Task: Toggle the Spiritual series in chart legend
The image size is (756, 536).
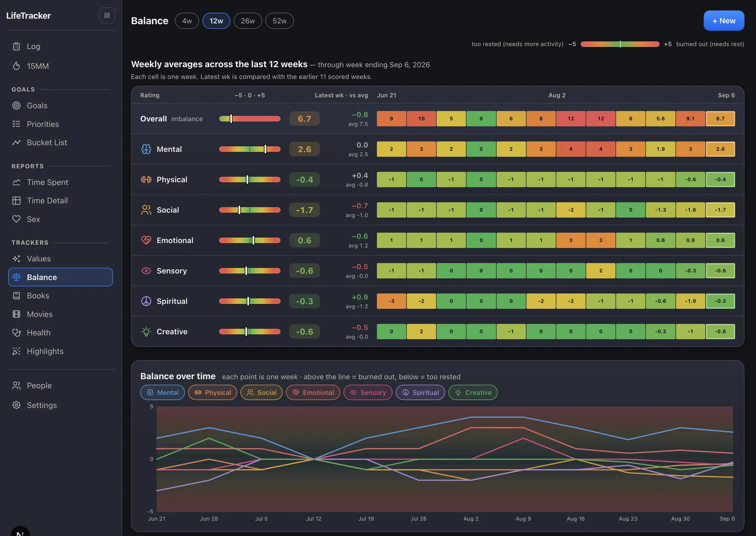Action: (x=420, y=392)
